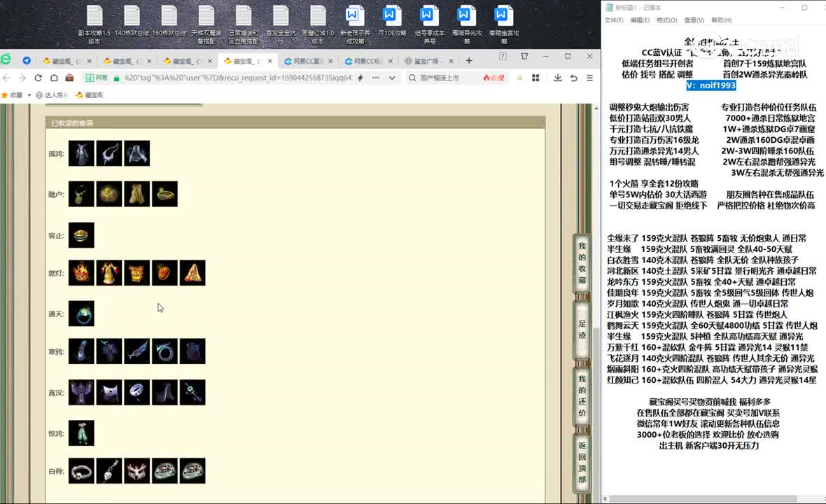
Task: Open desktop file 140炼狱总结
Action: [x=132, y=21]
